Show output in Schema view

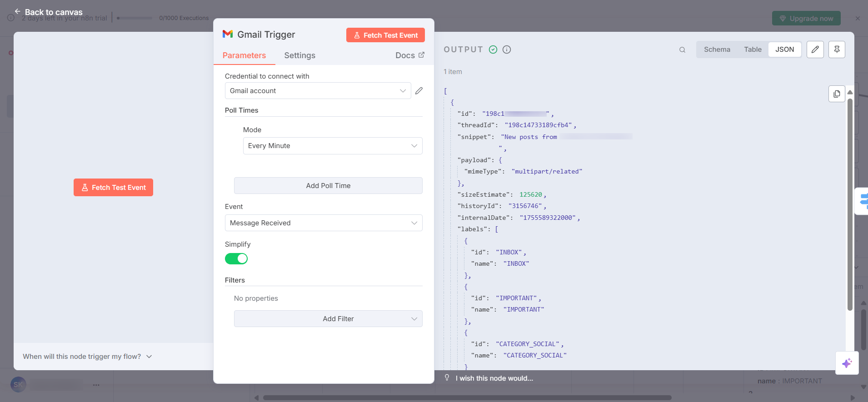point(717,50)
